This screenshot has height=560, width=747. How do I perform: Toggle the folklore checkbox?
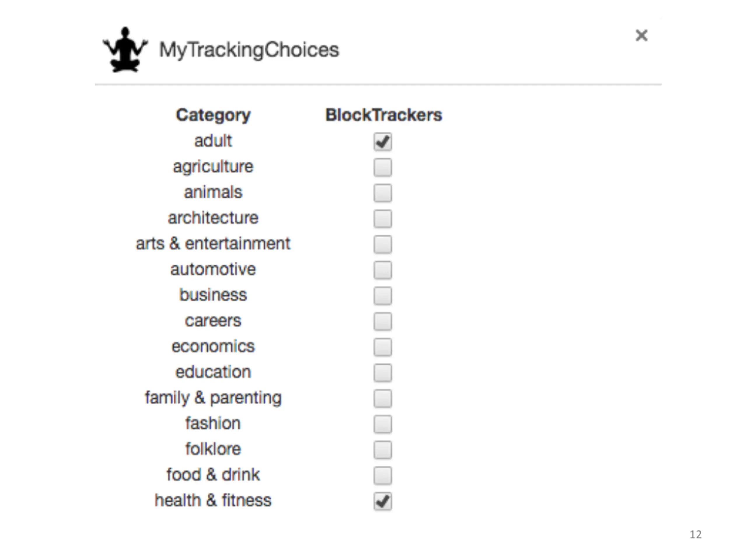383,450
